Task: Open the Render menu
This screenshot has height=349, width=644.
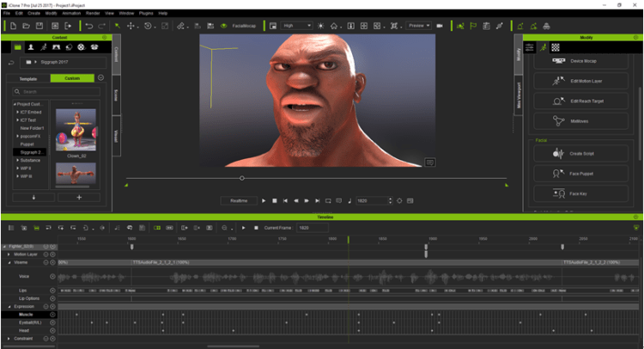Action: 93,13
